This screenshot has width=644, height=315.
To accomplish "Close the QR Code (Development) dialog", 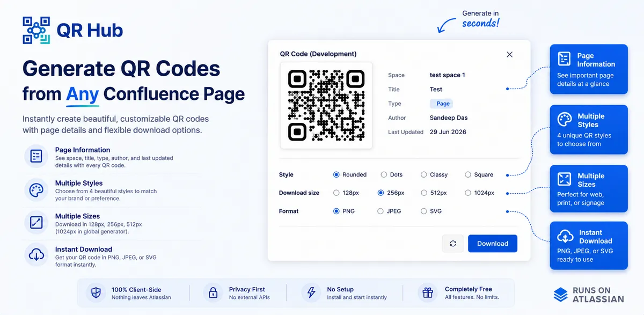I will [510, 54].
